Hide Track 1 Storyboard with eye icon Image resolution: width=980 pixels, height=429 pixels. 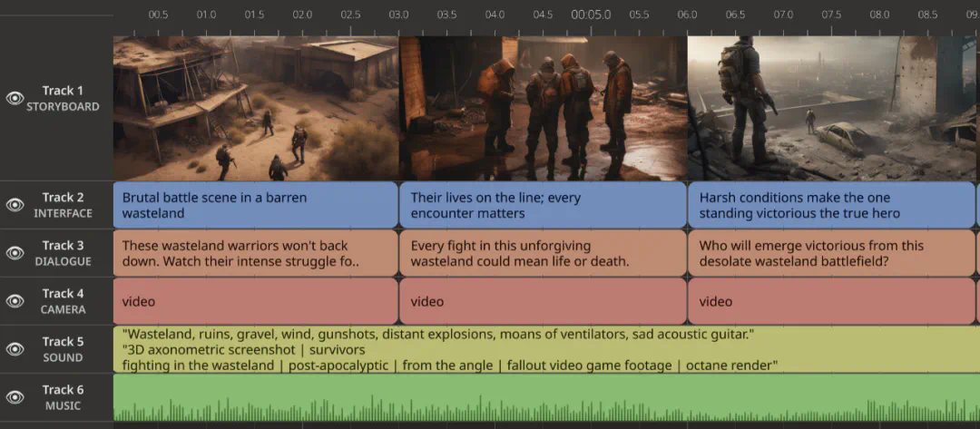tap(15, 98)
